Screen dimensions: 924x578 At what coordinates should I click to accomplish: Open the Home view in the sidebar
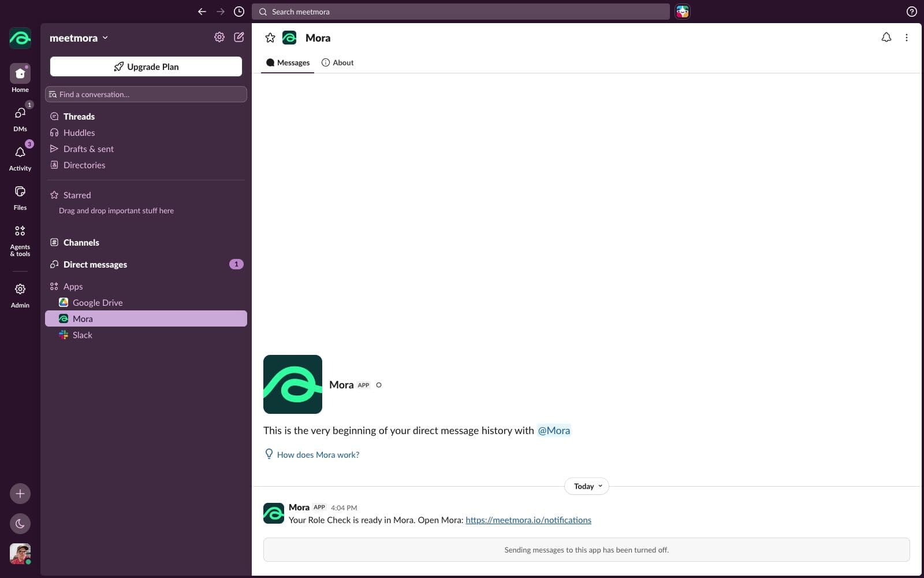click(20, 78)
